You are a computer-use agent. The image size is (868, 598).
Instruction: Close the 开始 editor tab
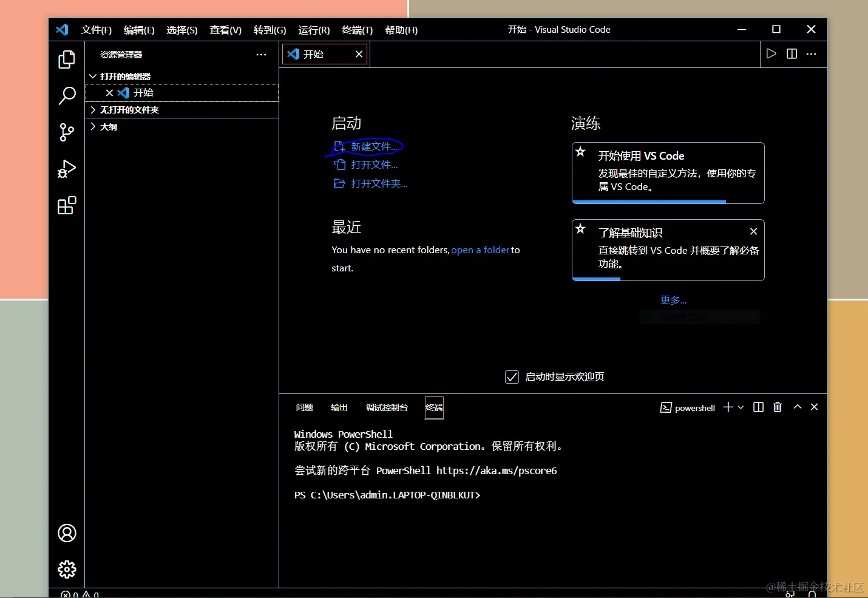pyautogui.click(x=359, y=54)
